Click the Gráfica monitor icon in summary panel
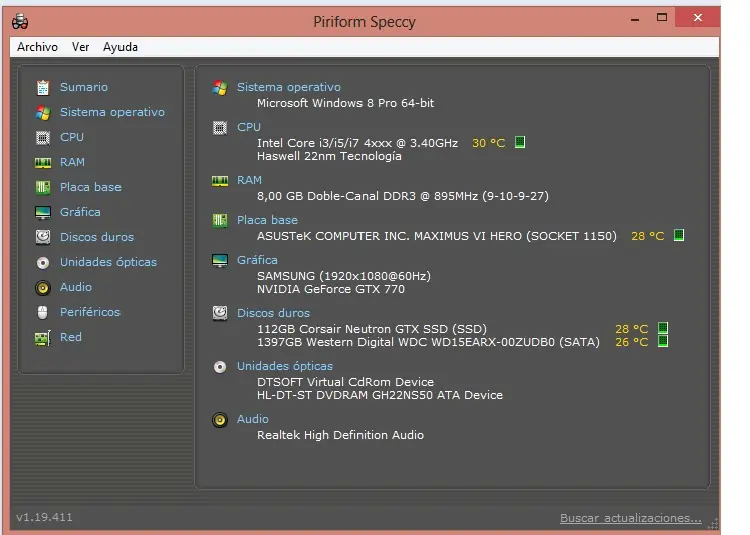 [x=220, y=261]
